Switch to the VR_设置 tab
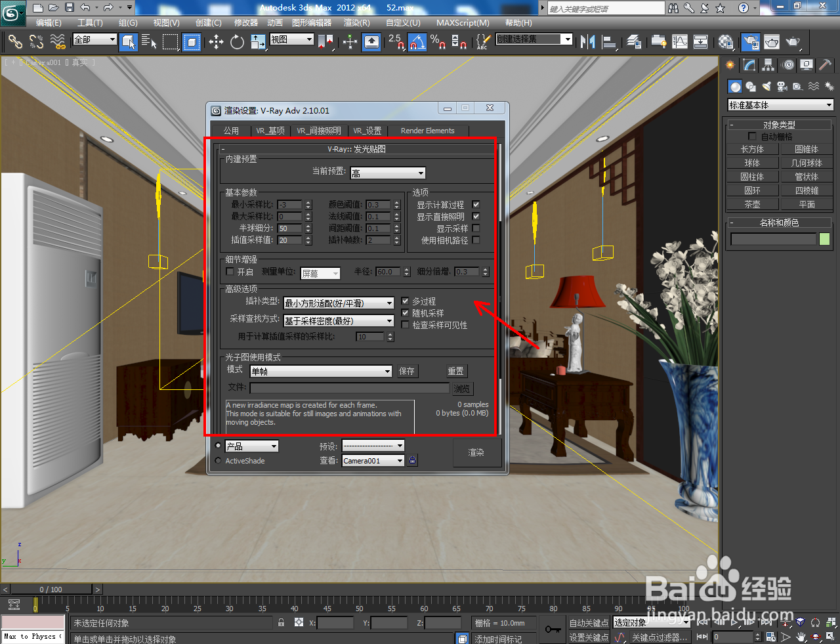Image resolution: width=840 pixels, height=644 pixels. (367, 131)
